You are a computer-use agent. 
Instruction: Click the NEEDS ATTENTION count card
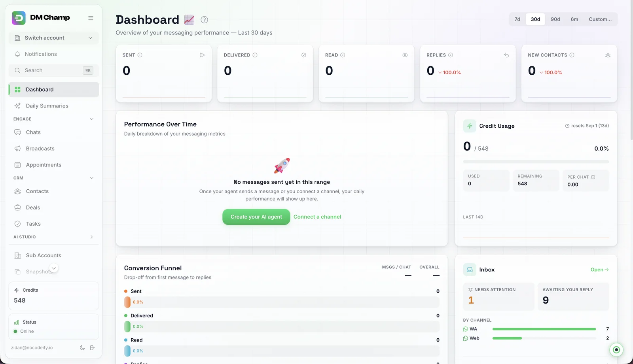[x=498, y=296]
